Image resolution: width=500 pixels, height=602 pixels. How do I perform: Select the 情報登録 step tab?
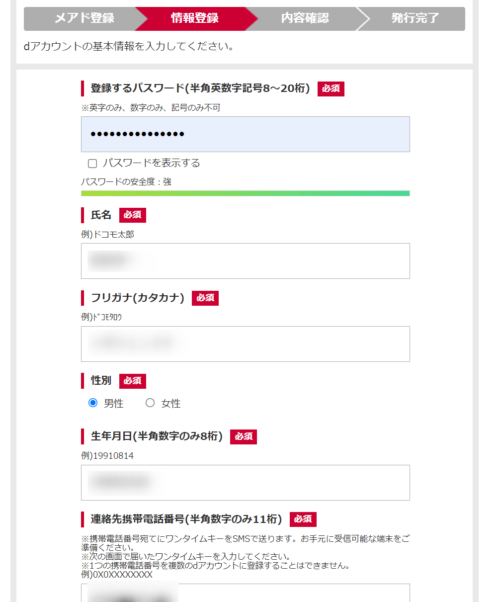[194, 18]
